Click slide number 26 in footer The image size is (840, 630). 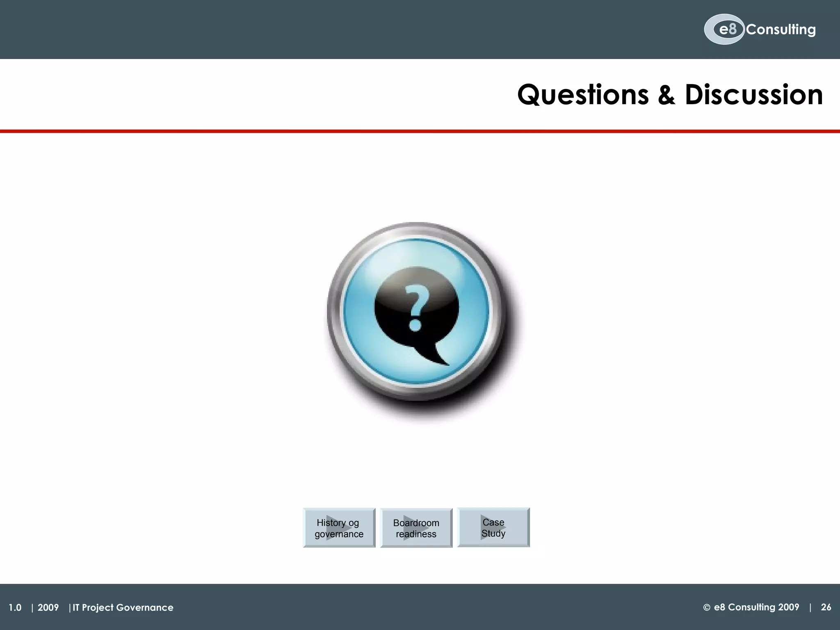[x=826, y=607]
